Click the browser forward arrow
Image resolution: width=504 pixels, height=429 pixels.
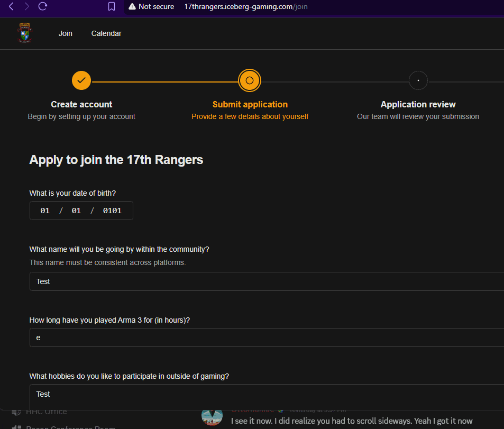[27, 7]
